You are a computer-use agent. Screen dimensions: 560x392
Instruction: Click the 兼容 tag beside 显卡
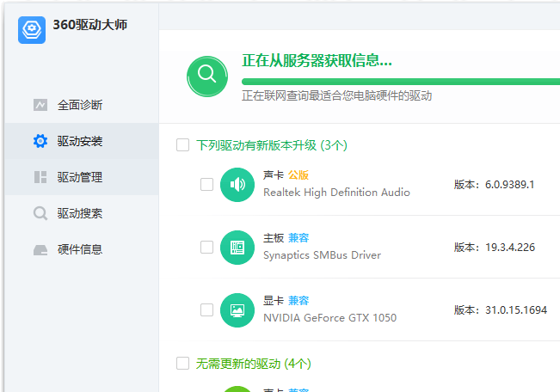(298, 301)
